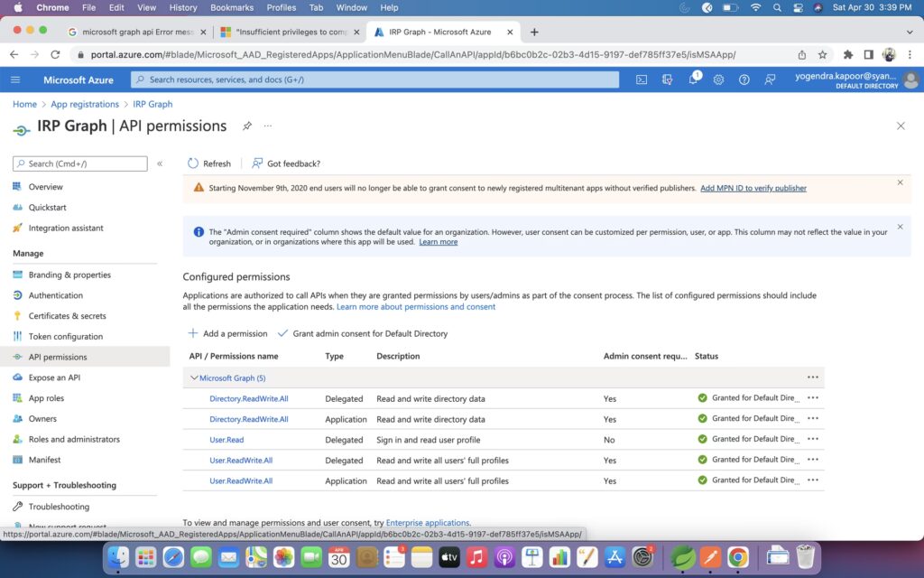
Task: Open the directories and subscriptions filter icon
Action: coord(668,79)
